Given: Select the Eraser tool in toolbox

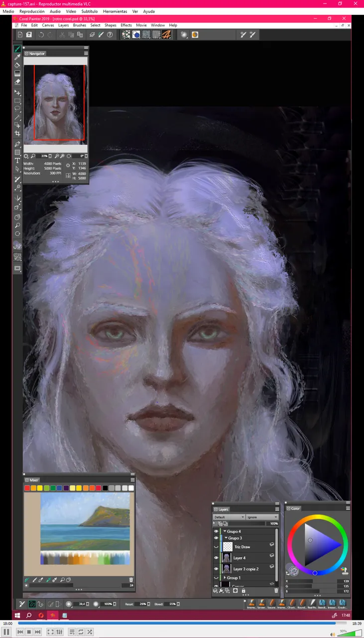Looking at the screenshot, I should [17, 81].
